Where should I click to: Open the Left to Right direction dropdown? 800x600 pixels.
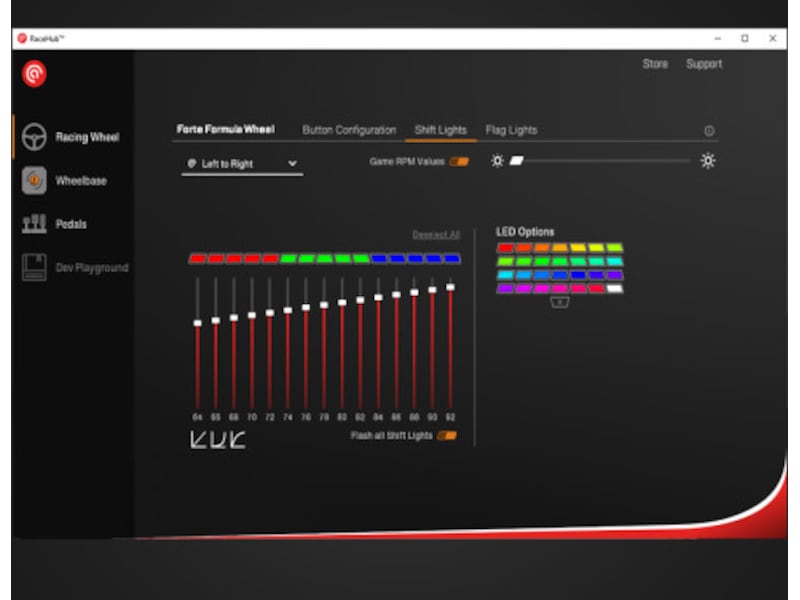click(242, 164)
